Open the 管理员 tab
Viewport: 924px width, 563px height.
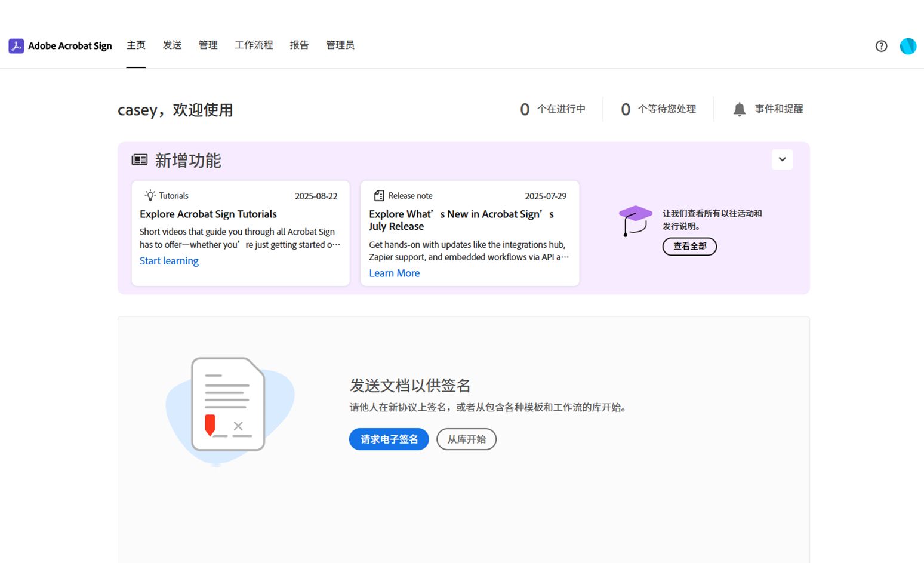[x=340, y=45]
